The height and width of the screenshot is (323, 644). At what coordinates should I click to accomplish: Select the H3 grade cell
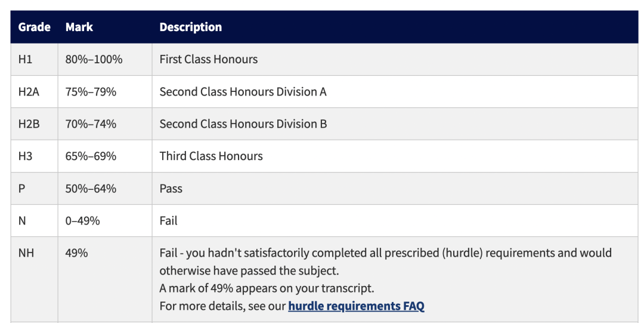pos(35,156)
